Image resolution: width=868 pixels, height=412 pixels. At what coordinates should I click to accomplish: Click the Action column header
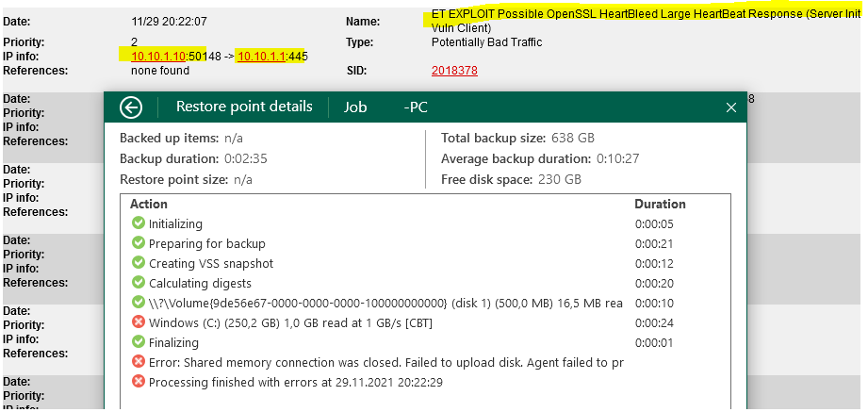pyautogui.click(x=148, y=205)
